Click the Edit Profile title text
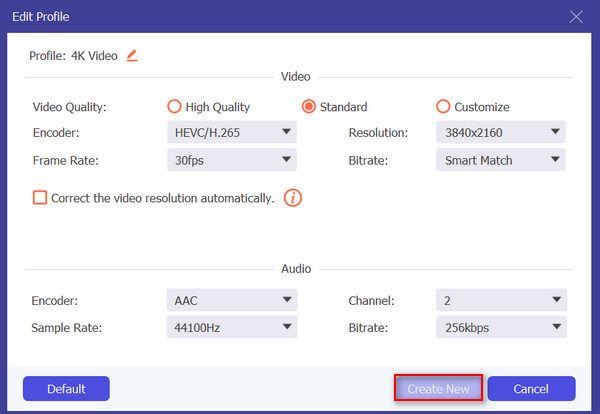Viewport: 600px width, 414px height. 41,17
